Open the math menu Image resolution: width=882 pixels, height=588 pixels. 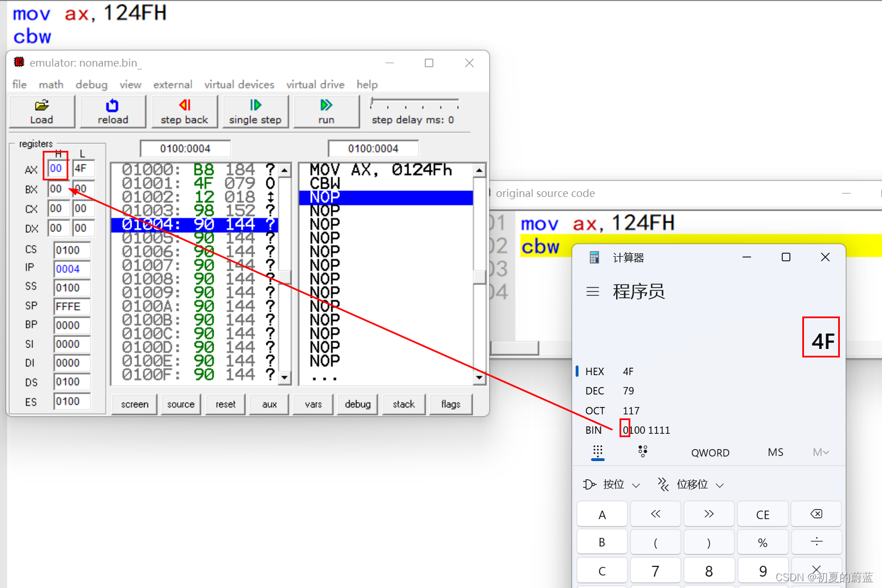coord(51,84)
